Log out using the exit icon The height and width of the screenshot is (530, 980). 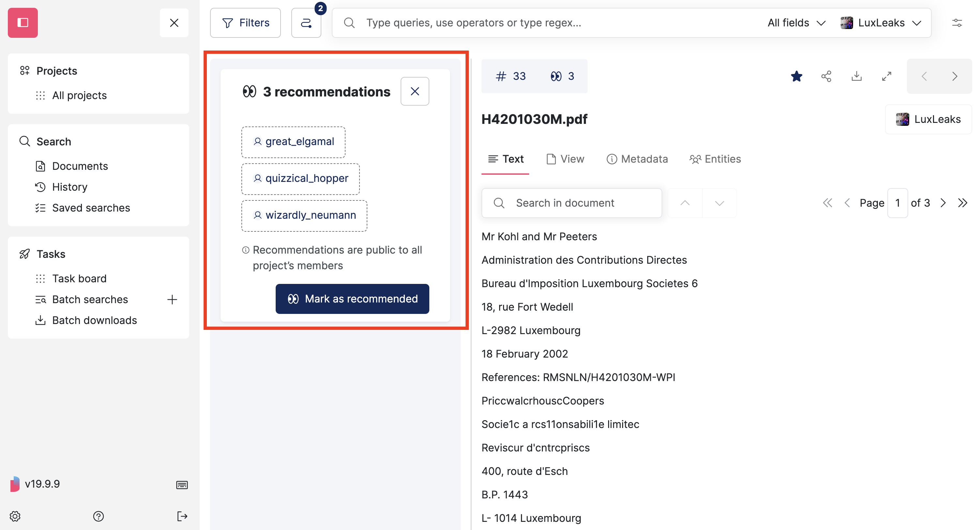(182, 516)
